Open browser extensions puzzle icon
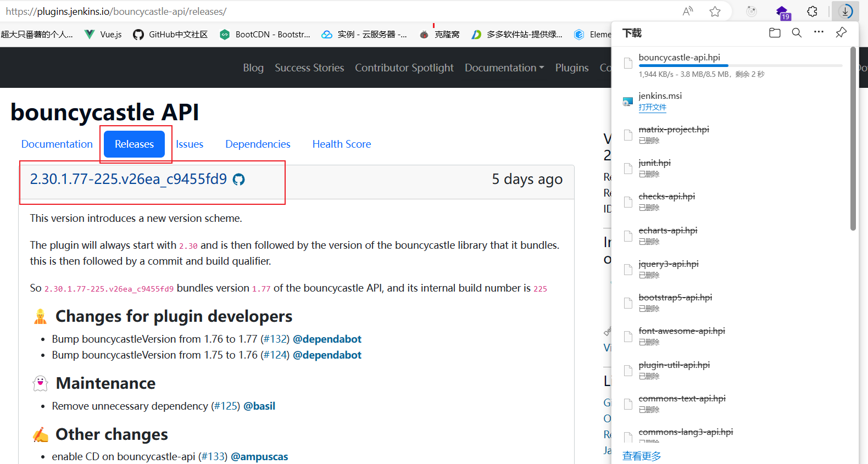Screen dimensions: 868x464 point(813,12)
